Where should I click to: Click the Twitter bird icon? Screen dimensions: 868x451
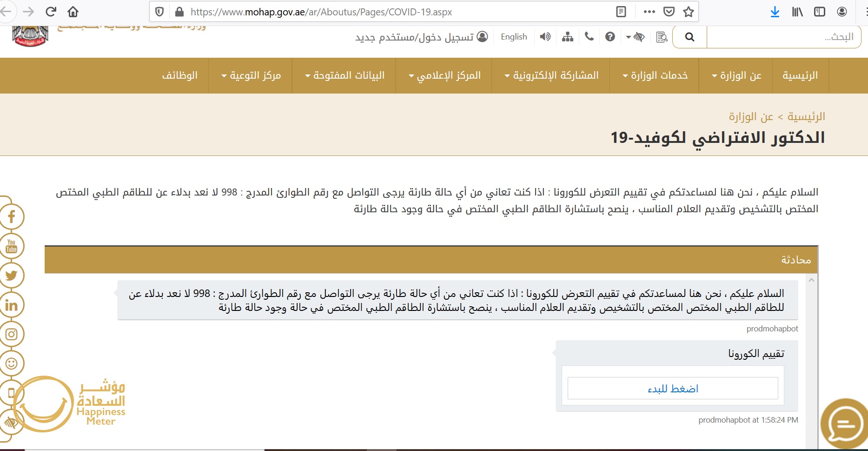coord(11,275)
